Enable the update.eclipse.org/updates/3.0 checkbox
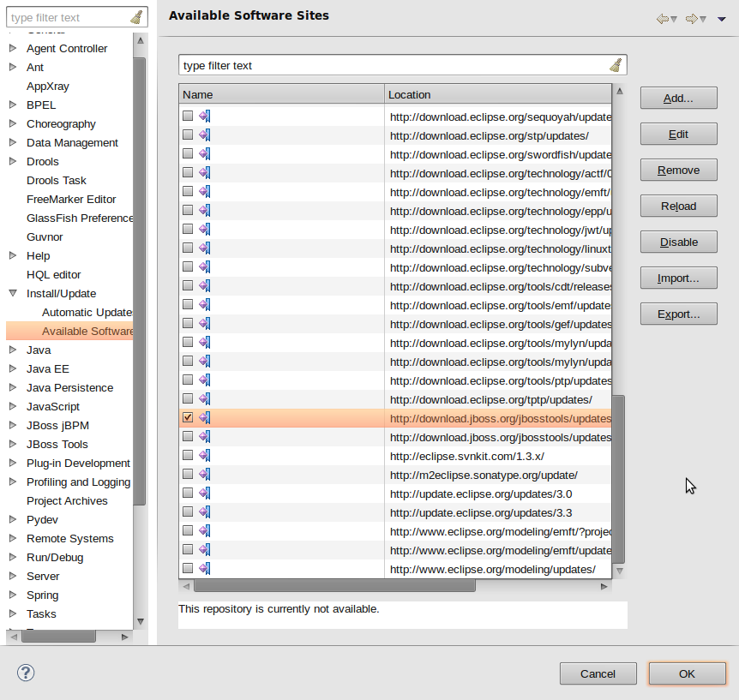 coord(188,493)
